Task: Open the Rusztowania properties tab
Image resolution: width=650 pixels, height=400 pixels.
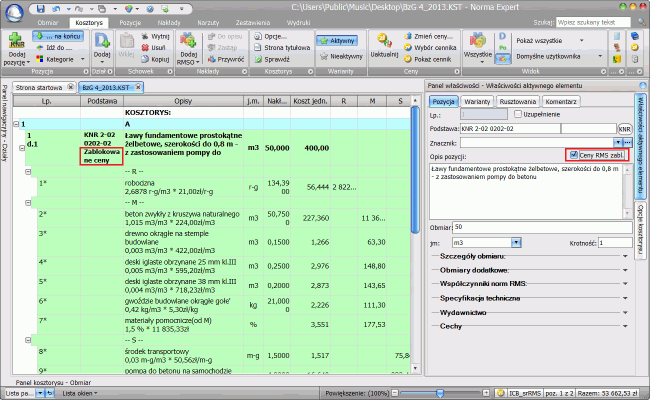Action: (518, 101)
